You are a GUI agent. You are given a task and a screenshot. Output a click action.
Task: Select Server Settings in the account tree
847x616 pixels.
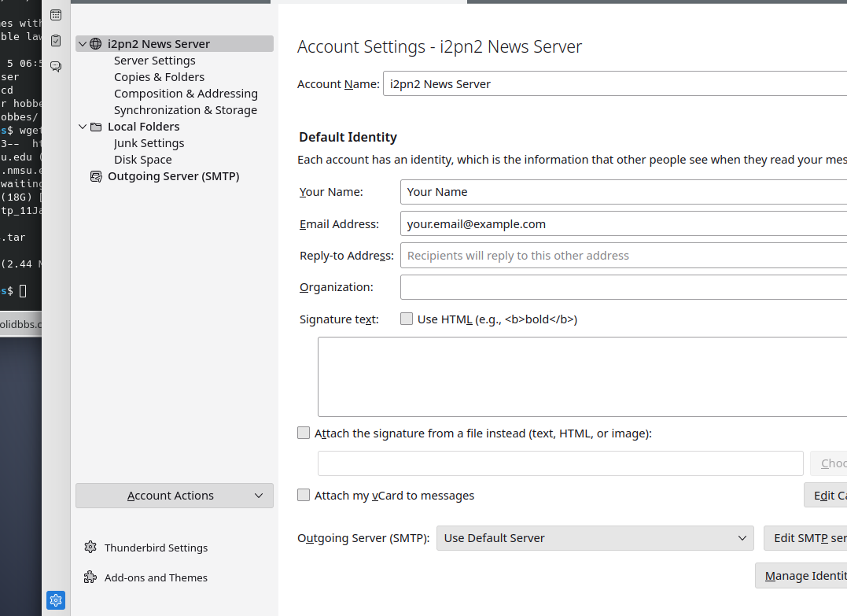pos(154,61)
